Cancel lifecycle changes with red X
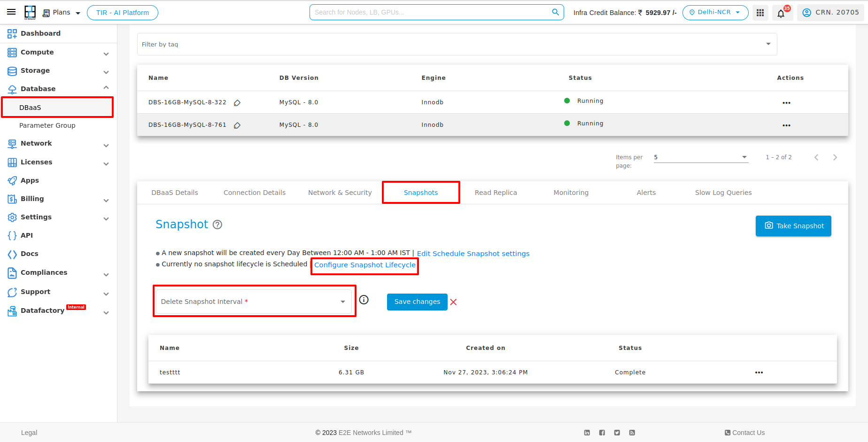Viewport: 868px width, 442px height. [x=453, y=302]
